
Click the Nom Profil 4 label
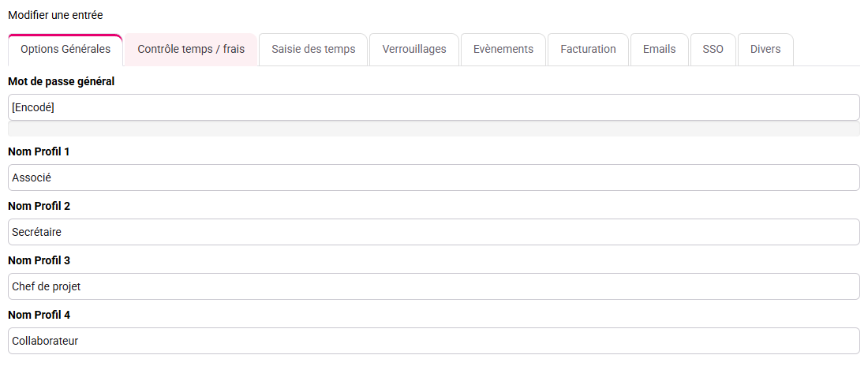coord(39,316)
